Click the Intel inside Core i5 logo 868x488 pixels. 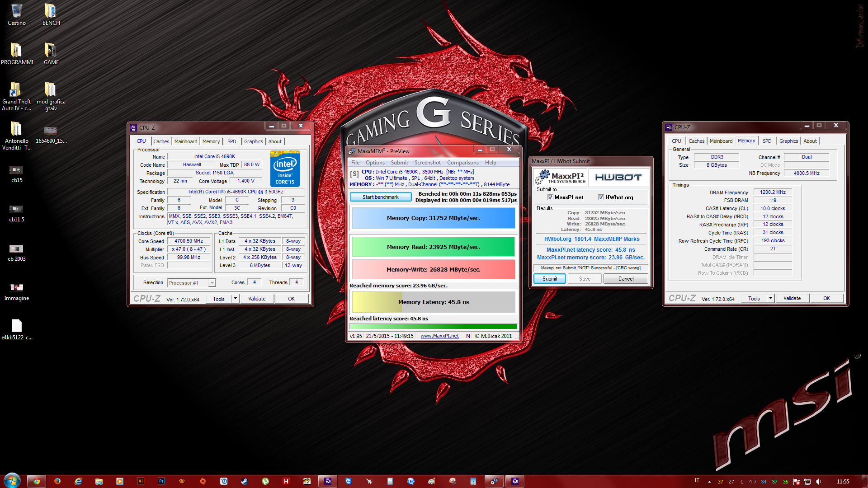[285, 169]
